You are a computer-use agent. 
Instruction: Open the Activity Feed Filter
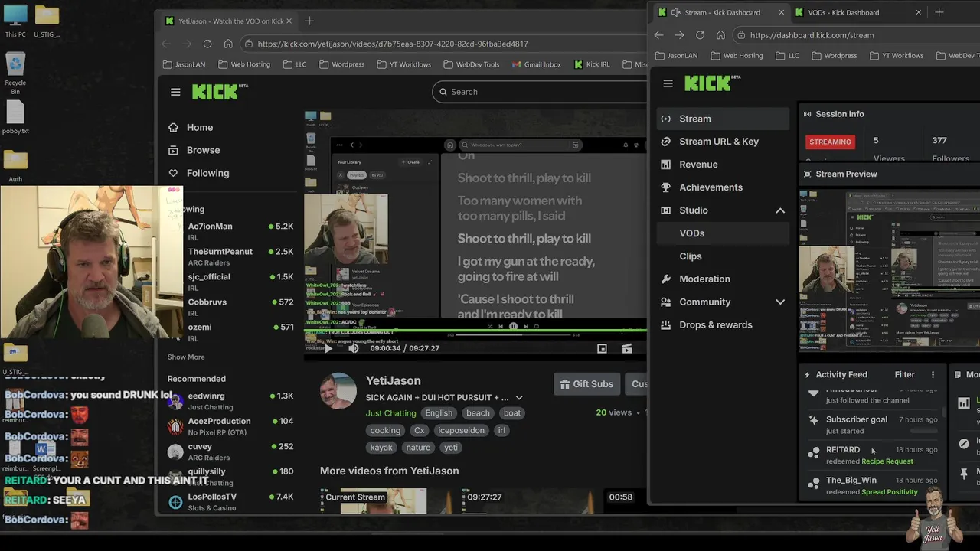click(904, 375)
